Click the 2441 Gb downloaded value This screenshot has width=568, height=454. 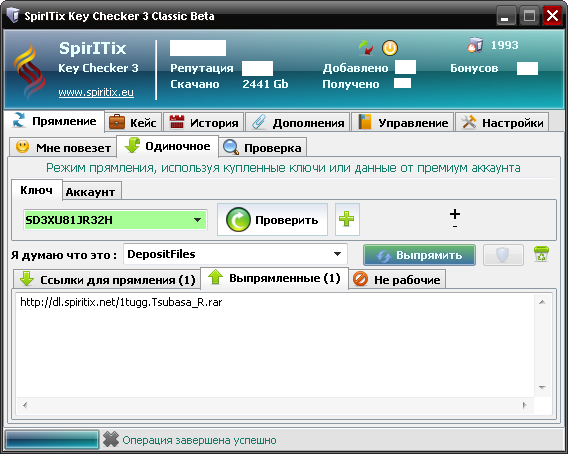(x=265, y=84)
